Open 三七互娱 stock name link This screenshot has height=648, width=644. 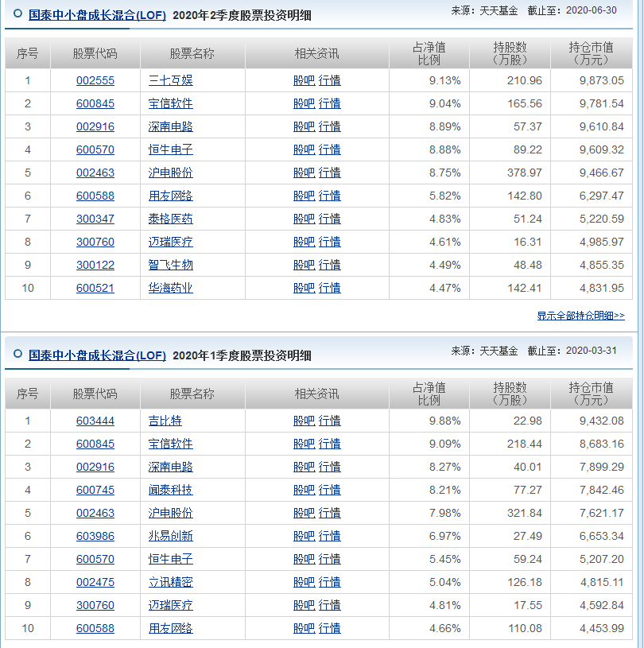click(171, 80)
